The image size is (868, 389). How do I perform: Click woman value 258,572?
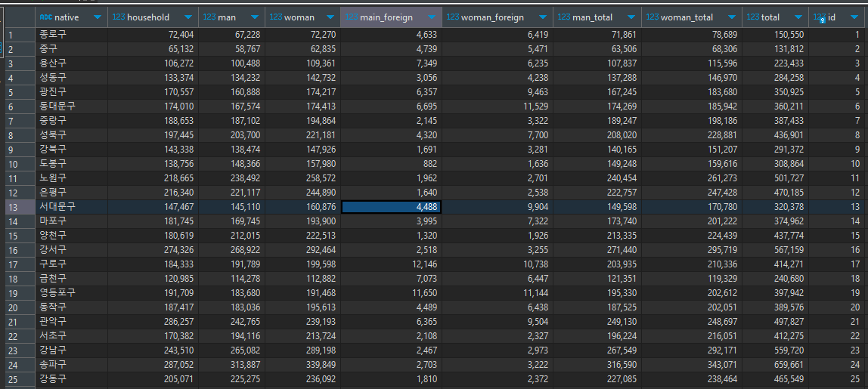tap(302, 178)
